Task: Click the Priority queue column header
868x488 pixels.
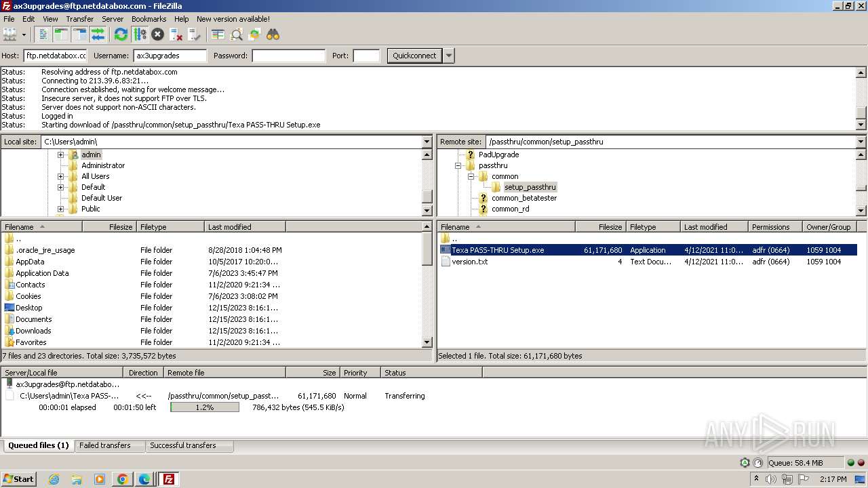Action: [x=360, y=373]
